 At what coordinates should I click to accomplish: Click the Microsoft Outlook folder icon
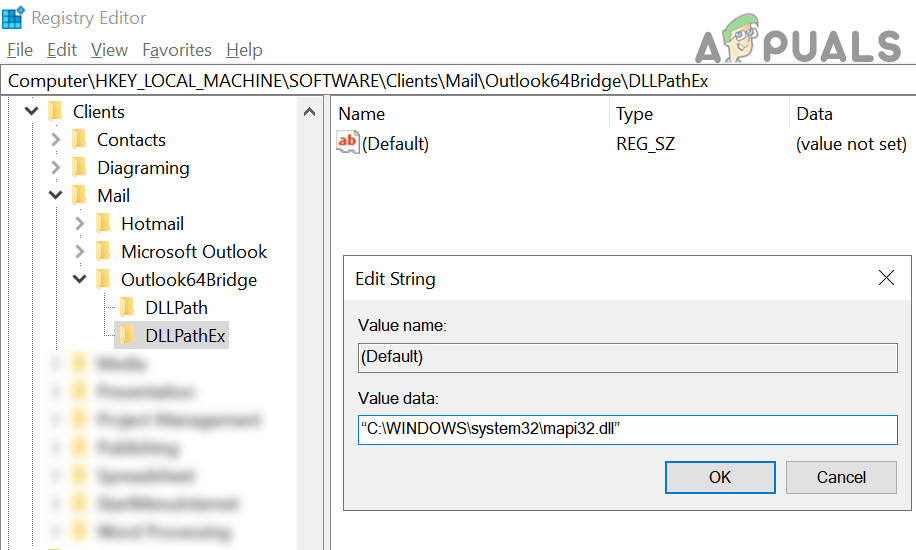pos(104,252)
